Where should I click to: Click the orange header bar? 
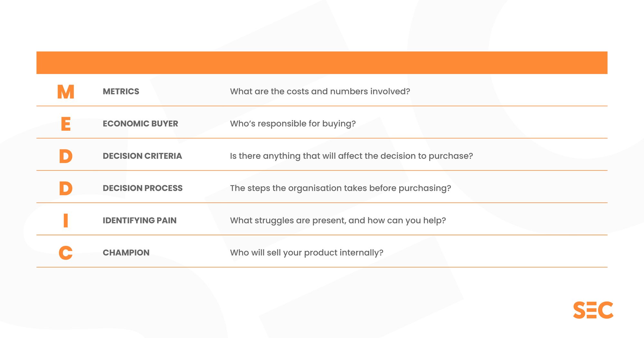pos(322,63)
